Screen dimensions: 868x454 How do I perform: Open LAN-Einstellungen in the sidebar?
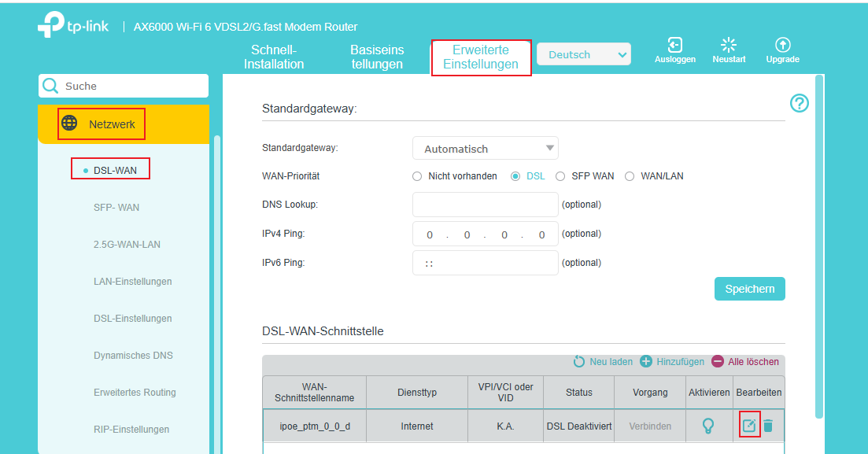point(133,282)
